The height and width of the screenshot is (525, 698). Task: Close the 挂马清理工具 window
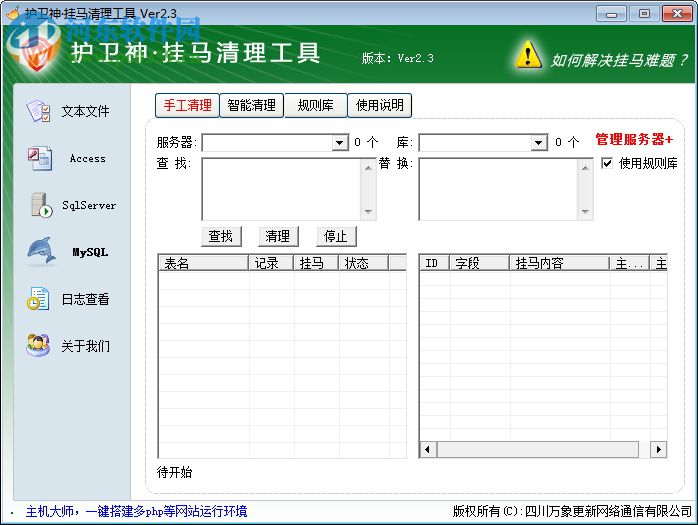pos(677,14)
